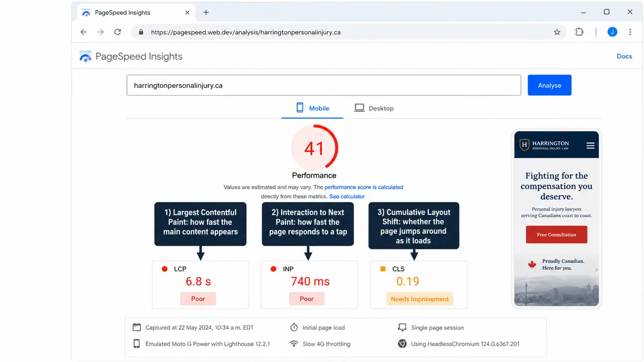Open a new tab with the plus icon
This screenshot has width=644, height=362.
206,12
